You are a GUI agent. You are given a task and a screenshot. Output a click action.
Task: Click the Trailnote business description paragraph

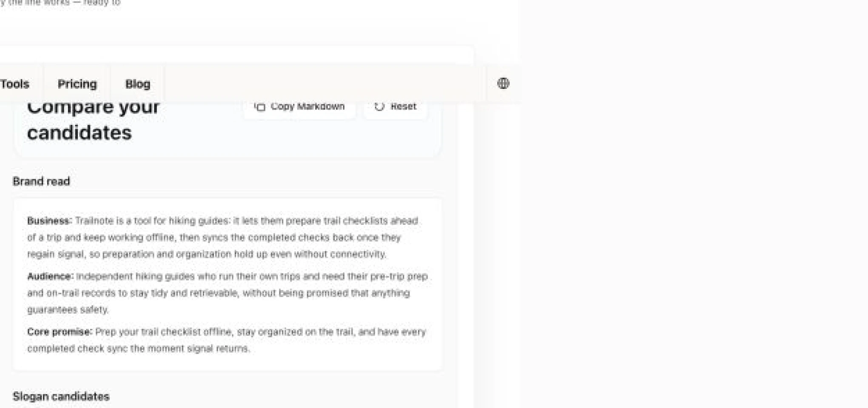223,238
